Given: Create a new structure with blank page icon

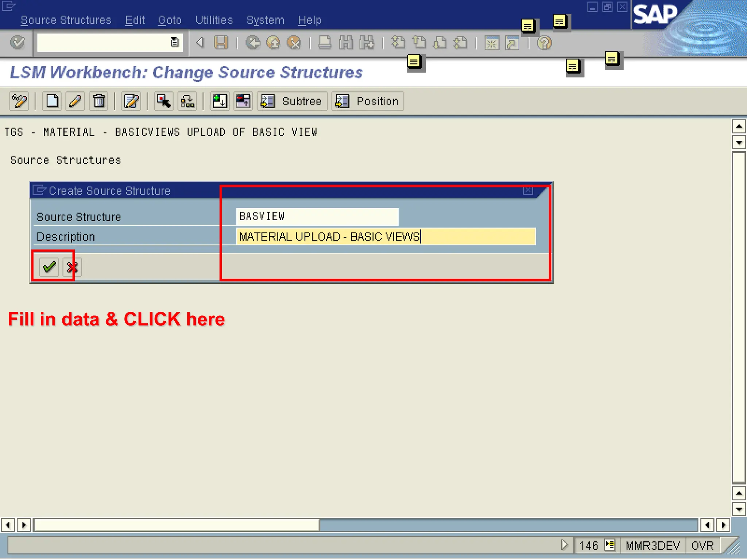Looking at the screenshot, I should pyautogui.click(x=52, y=101).
